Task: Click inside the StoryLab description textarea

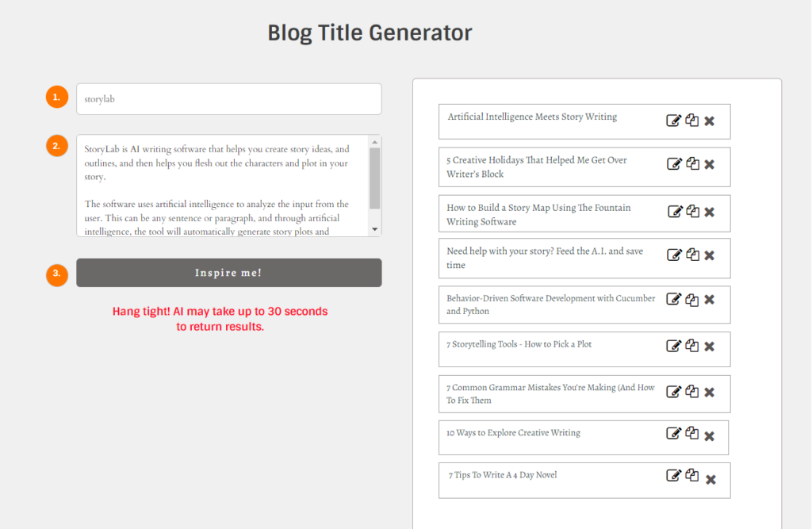Action: [223, 186]
